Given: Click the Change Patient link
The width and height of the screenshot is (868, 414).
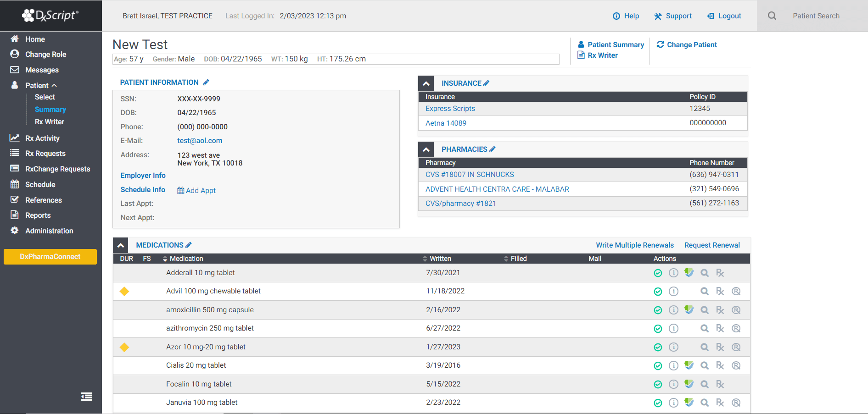Looking at the screenshot, I should tap(691, 44).
